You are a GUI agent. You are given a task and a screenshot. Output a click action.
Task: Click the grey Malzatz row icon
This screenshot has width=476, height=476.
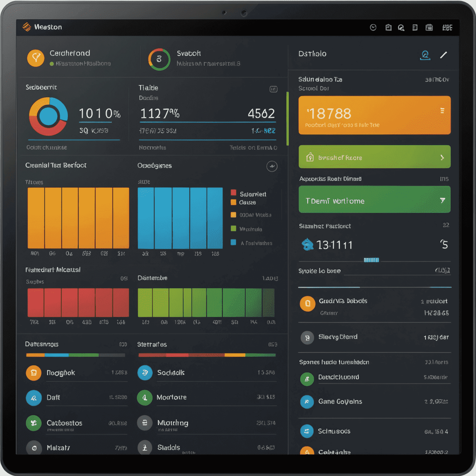(34, 447)
